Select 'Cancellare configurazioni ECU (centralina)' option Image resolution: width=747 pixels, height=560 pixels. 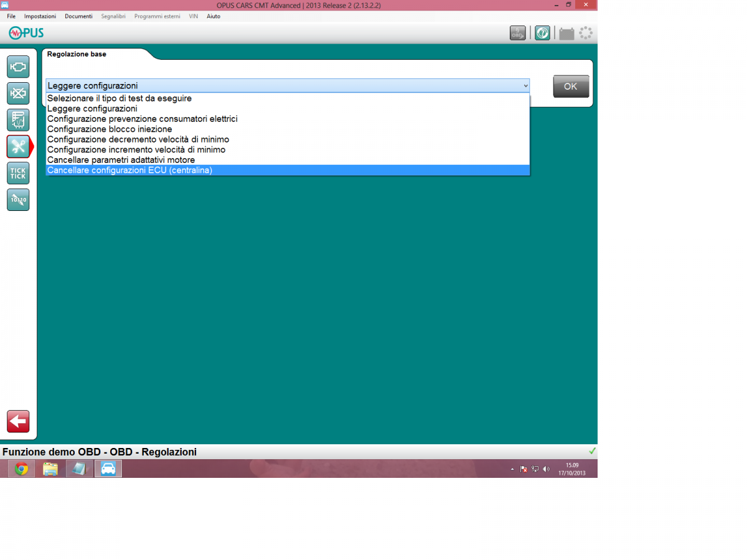tap(129, 170)
